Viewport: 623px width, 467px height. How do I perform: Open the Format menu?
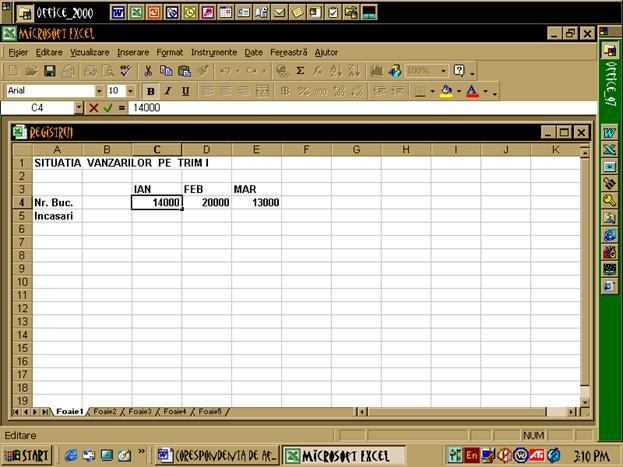pos(170,52)
